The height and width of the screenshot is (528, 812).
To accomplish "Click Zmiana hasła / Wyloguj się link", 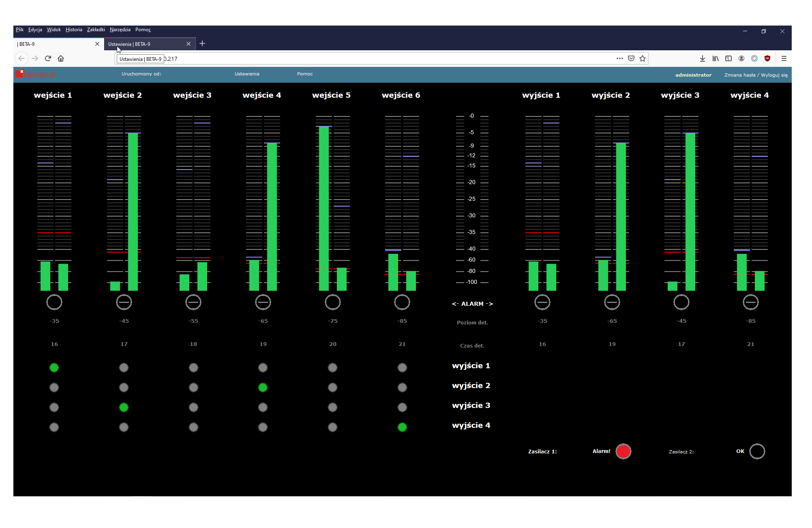I will [x=756, y=75].
